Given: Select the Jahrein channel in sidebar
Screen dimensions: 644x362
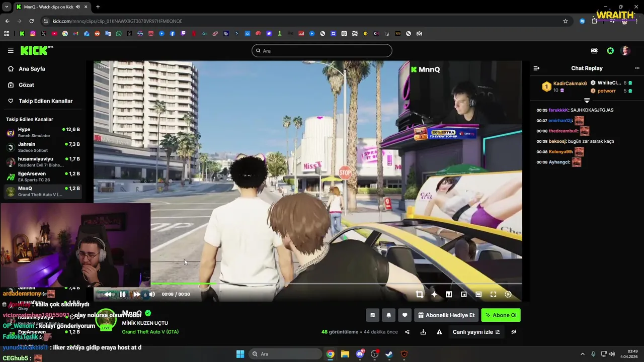Looking at the screenshot, I should tap(43, 147).
